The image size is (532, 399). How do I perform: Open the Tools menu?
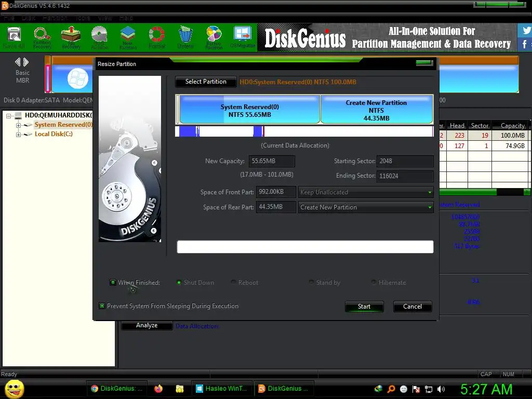83,18
